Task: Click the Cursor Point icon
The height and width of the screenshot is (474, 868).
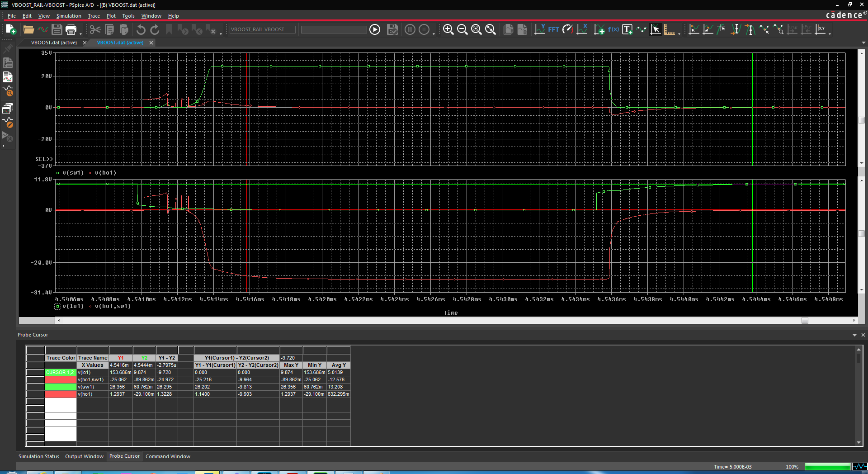Action: pos(764,29)
